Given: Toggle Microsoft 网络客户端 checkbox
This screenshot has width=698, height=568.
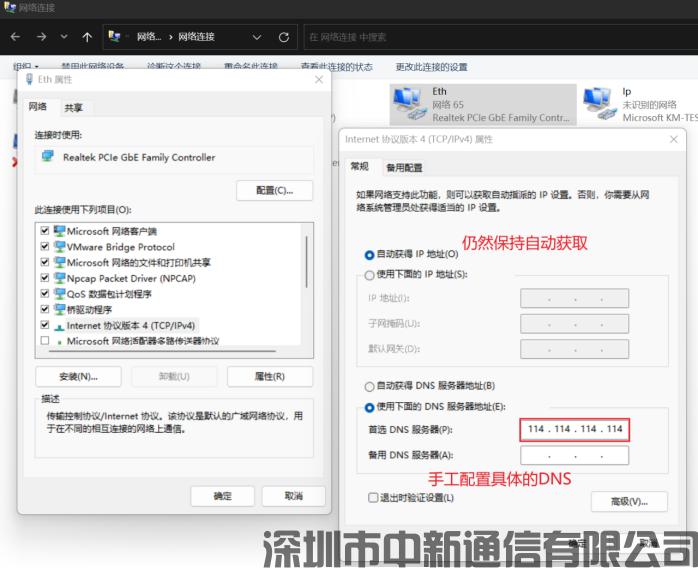Looking at the screenshot, I should coord(45,231).
